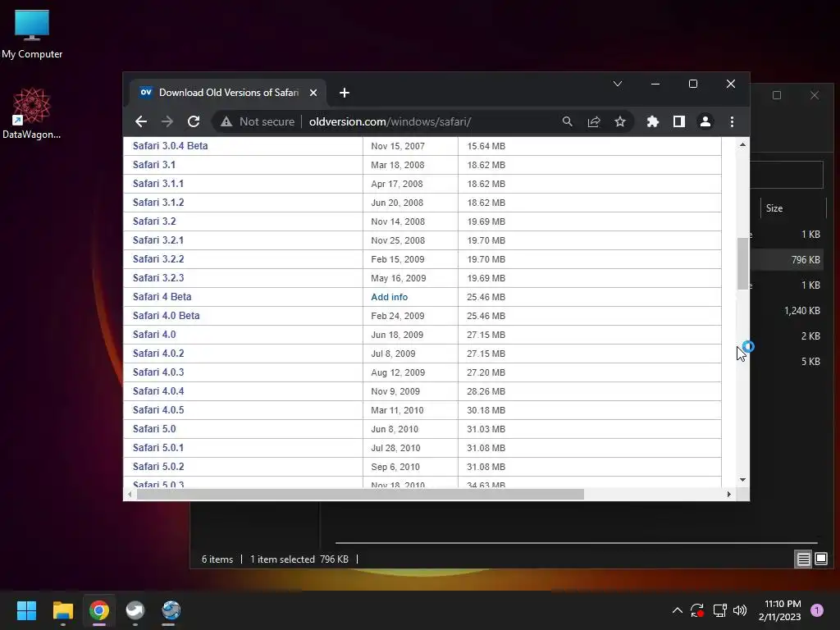Click horizontal scrollbar right arrow

(728, 495)
